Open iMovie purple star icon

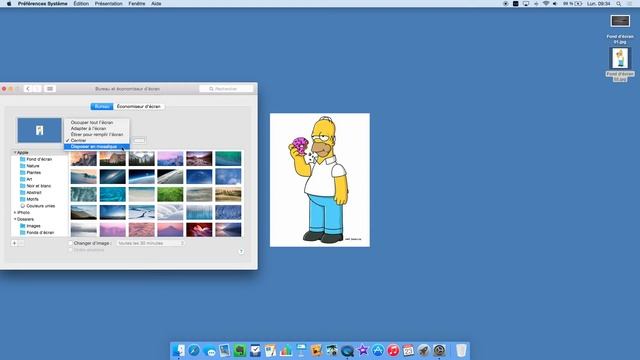point(362,350)
